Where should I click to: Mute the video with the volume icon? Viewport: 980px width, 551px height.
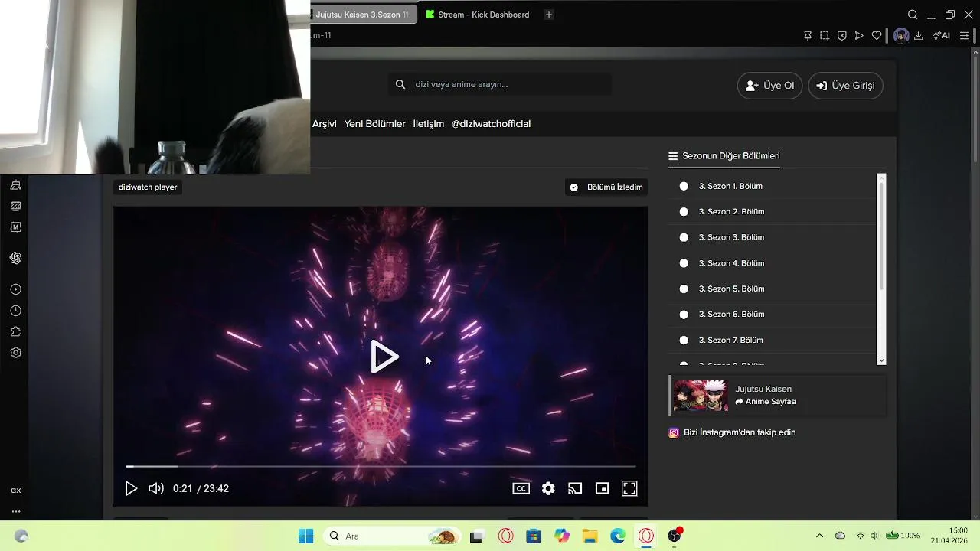(156, 488)
